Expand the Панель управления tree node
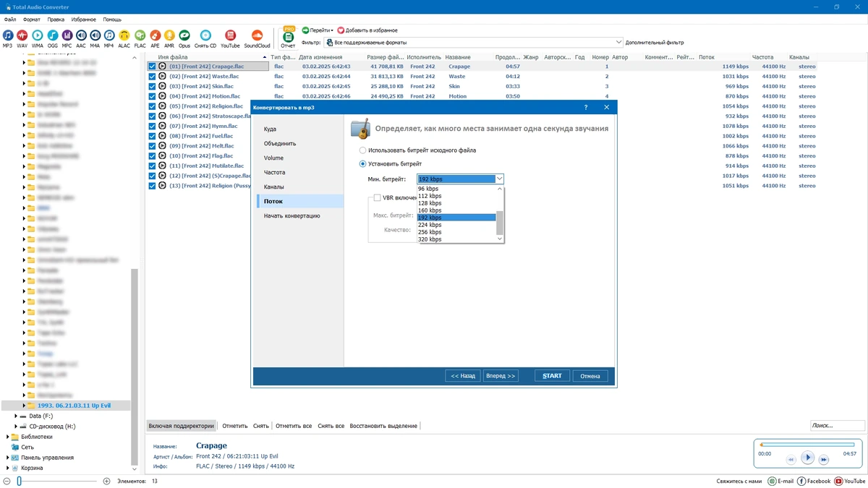The width and height of the screenshot is (868, 488). (x=7, y=458)
